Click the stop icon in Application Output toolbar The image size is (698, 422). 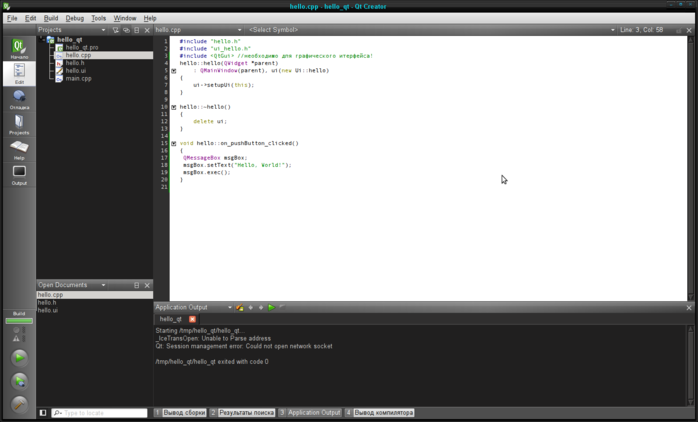coord(282,307)
